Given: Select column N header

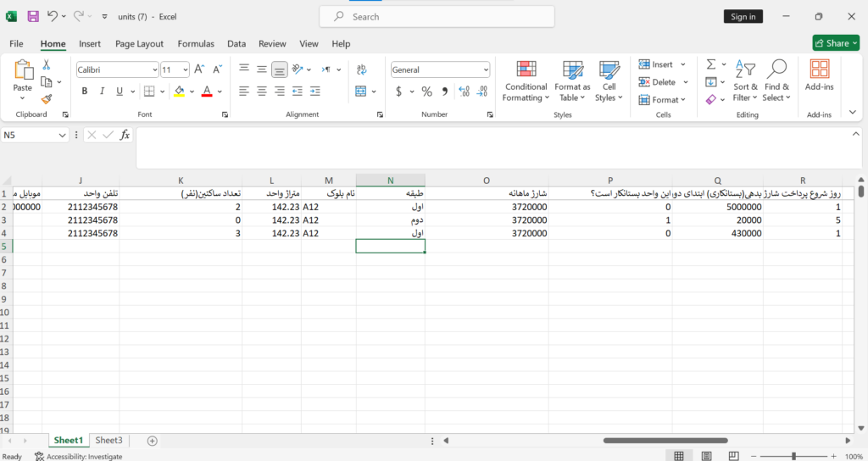Looking at the screenshot, I should [x=390, y=181].
